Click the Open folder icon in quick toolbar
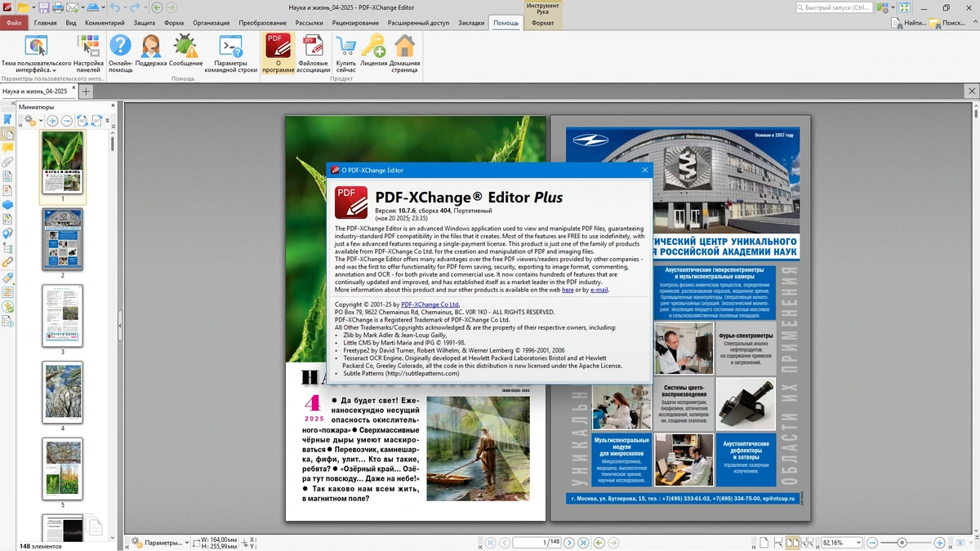 [23, 7]
